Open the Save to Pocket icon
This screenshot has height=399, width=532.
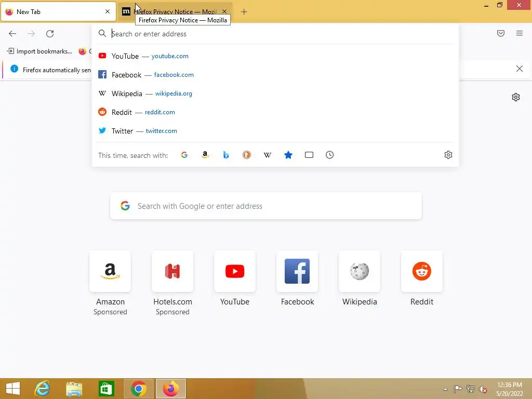click(x=501, y=33)
